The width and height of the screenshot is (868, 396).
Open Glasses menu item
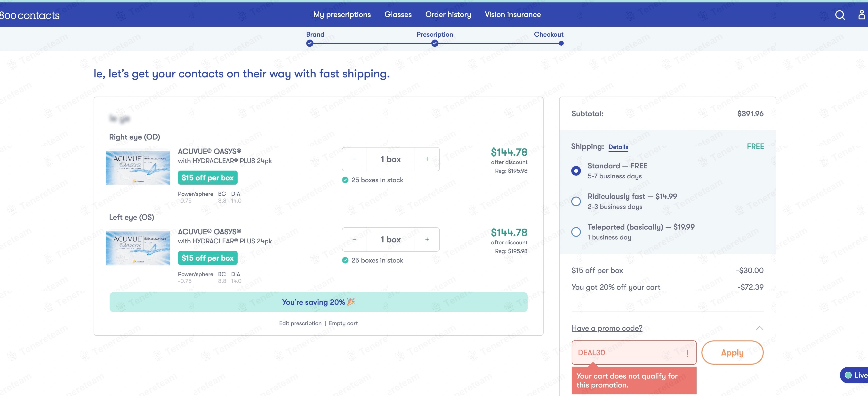398,15
